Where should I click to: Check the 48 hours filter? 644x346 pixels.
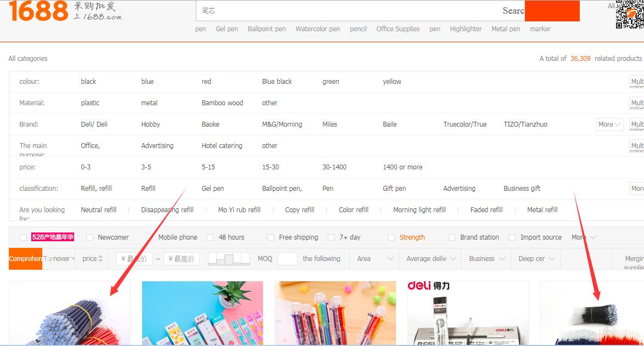pos(210,237)
